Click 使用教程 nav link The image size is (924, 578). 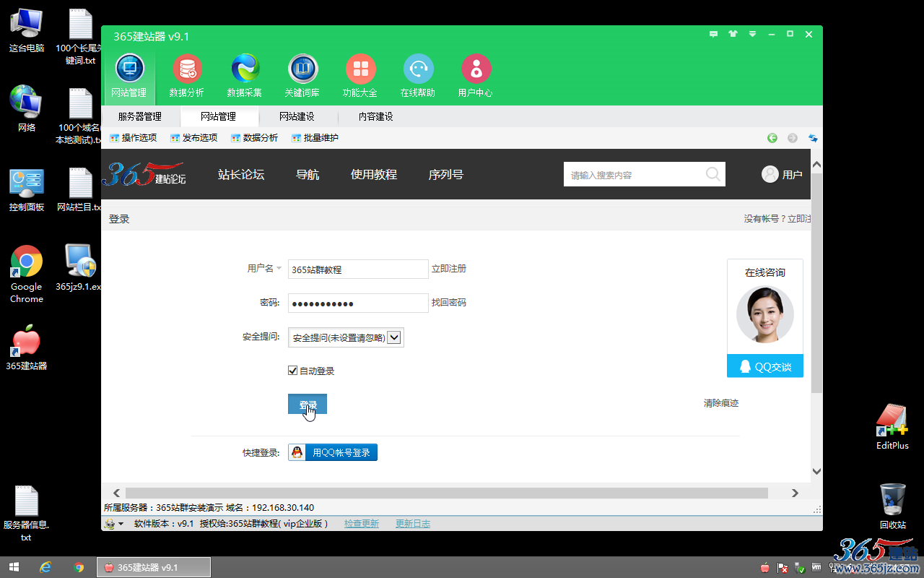374,174
